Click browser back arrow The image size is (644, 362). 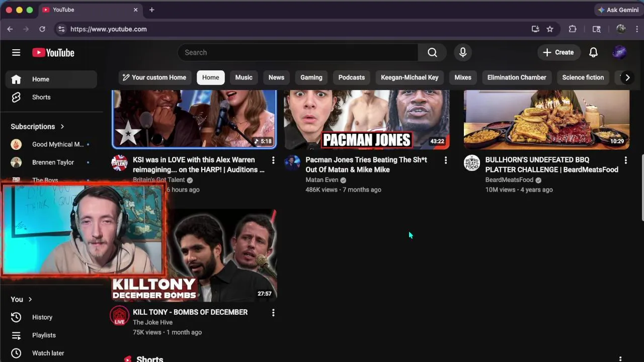(x=10, y=29)
